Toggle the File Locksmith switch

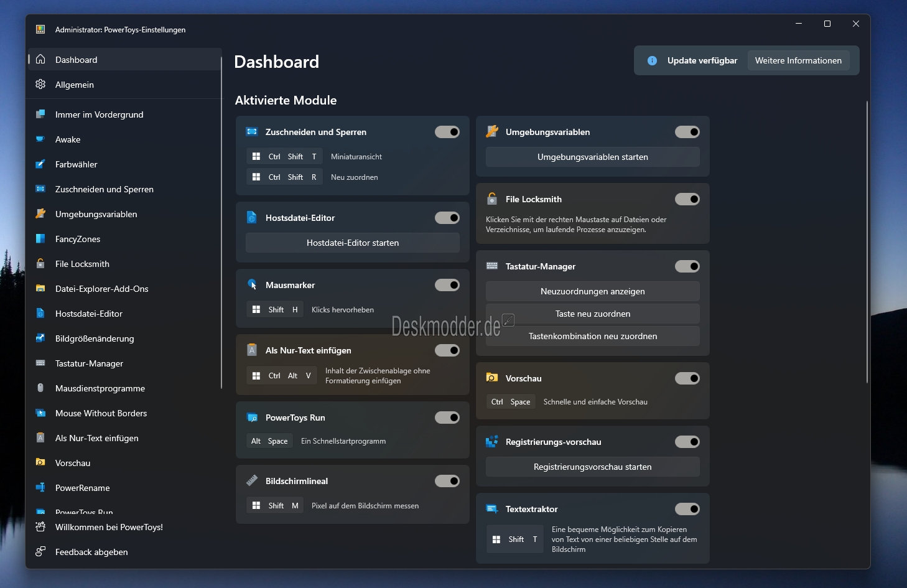click(687, 199)
